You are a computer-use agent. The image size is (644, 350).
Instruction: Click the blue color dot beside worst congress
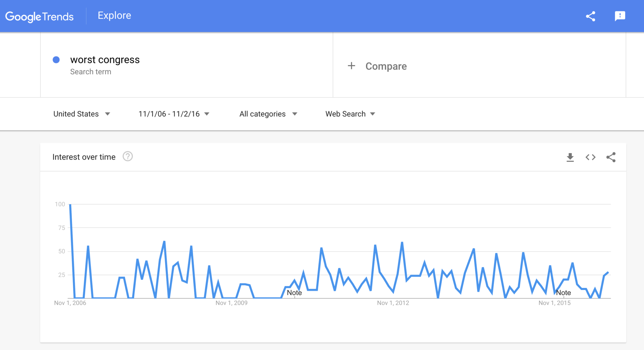(x=56, y=60)
